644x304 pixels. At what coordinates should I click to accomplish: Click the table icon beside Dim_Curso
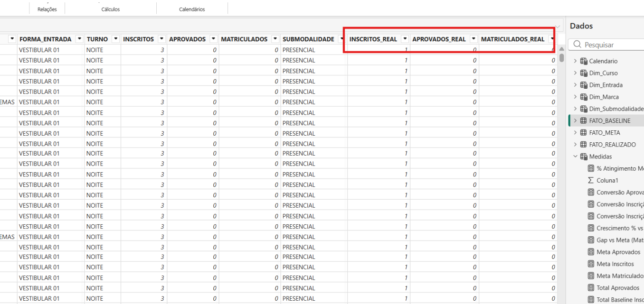click(584, 73)
